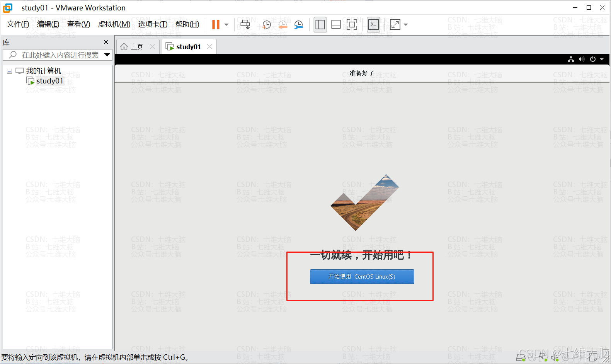Click the hard disk device status icon

[x=521, y=358]
